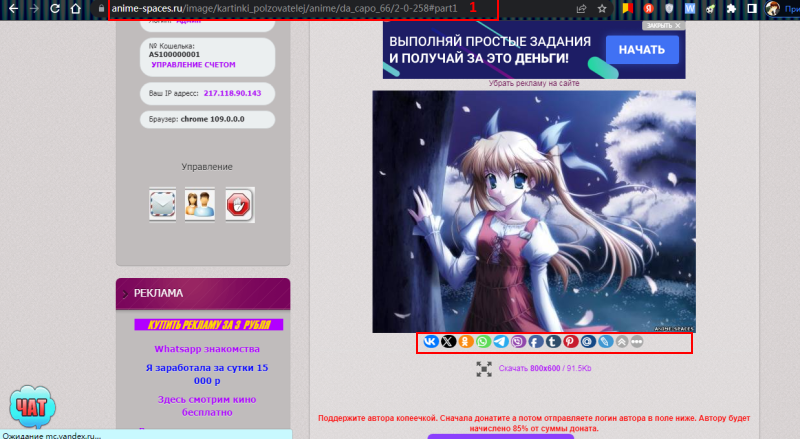Download the 800x600 image link
The image size is (800, 439).
tap(531, 369)
